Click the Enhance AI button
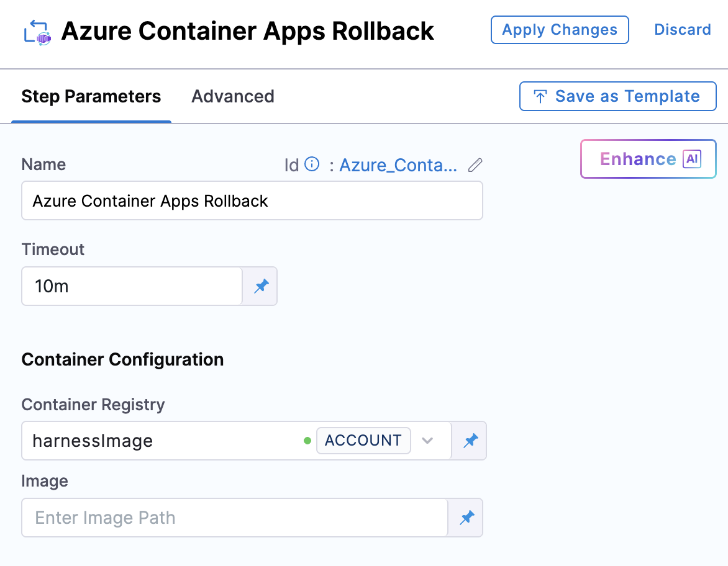The height and width of the screenshot is (566, 728). point(648,159)
